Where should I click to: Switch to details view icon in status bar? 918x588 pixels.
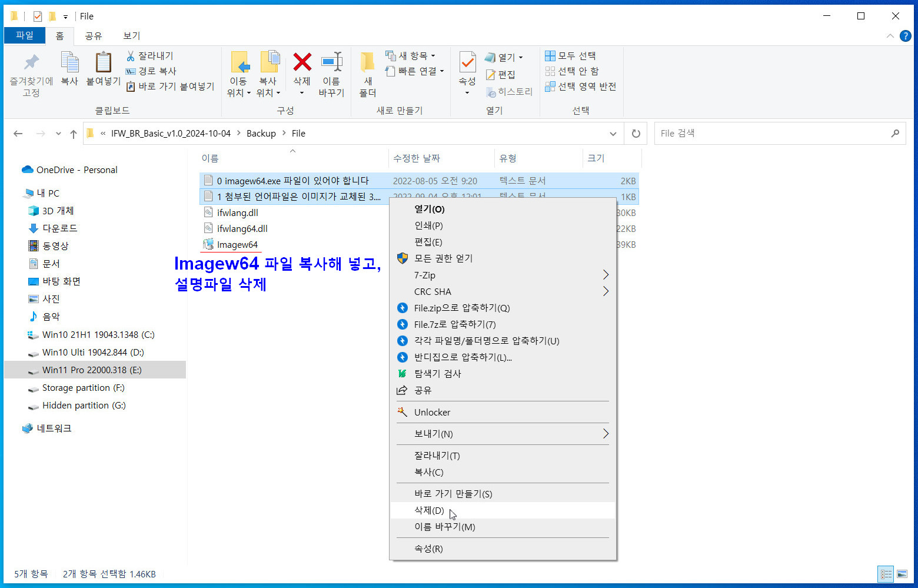tap(886, 574)
